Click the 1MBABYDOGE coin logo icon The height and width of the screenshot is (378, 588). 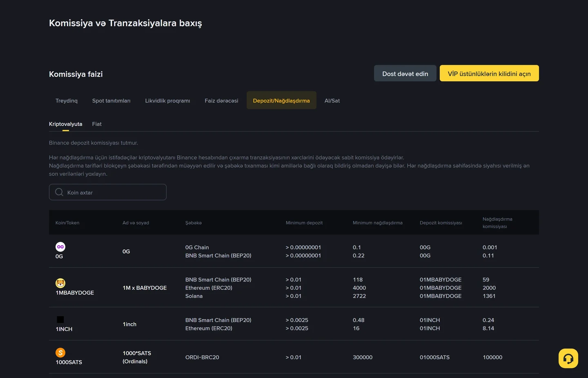[x=60, y=283]
